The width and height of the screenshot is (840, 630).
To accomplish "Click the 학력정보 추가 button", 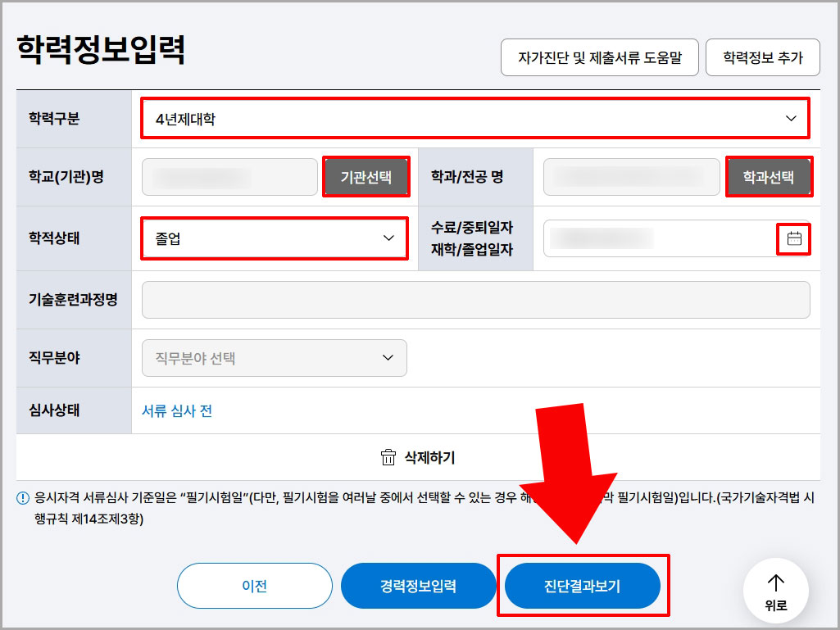I will tap(762, 58).
